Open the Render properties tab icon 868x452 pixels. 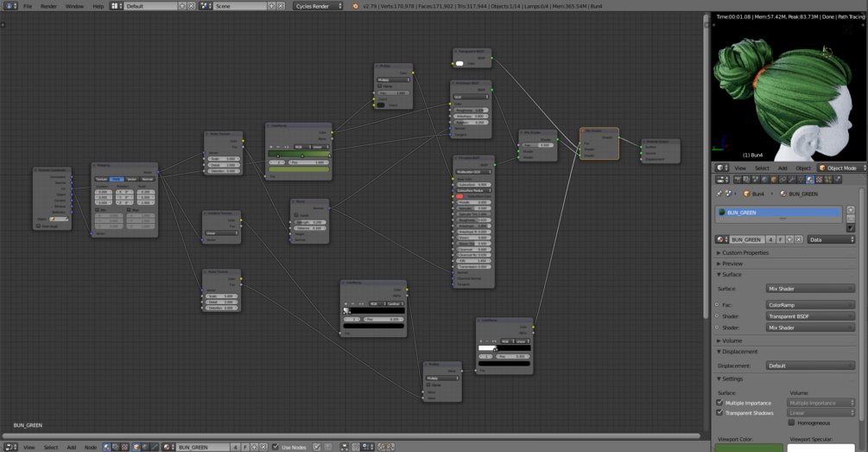tap(738, 180)
